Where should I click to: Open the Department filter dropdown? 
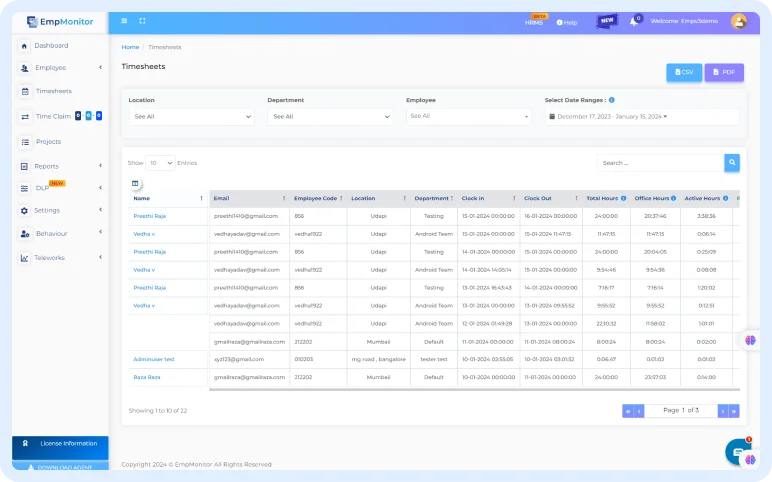click(330, 116)
